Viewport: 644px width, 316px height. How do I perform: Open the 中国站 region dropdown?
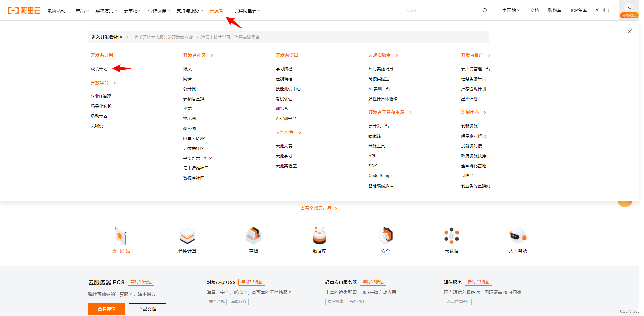click(511, 11)
